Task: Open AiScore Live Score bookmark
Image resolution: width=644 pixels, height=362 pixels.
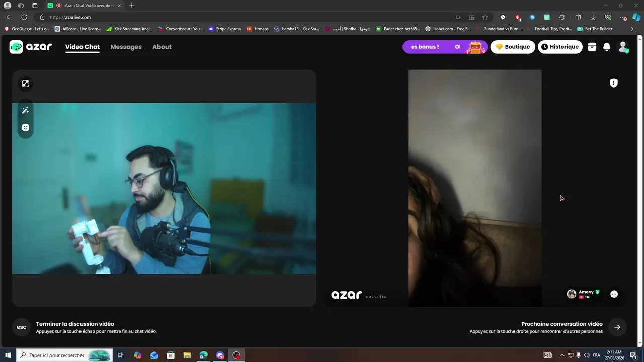Action: [78, 29]
